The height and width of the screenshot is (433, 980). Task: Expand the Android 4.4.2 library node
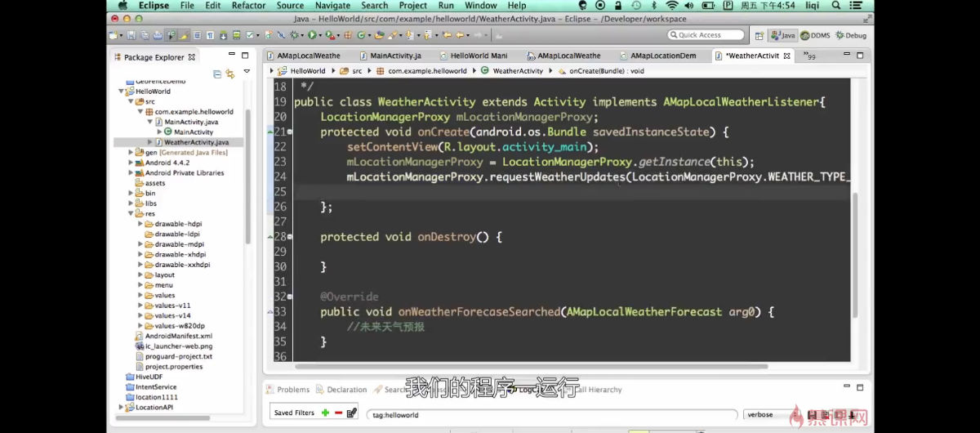point(131,163)
